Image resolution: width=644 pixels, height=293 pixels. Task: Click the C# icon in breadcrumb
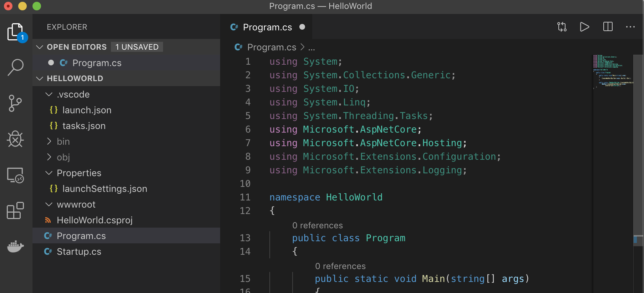pyautogui.click(x=238, y=47)
